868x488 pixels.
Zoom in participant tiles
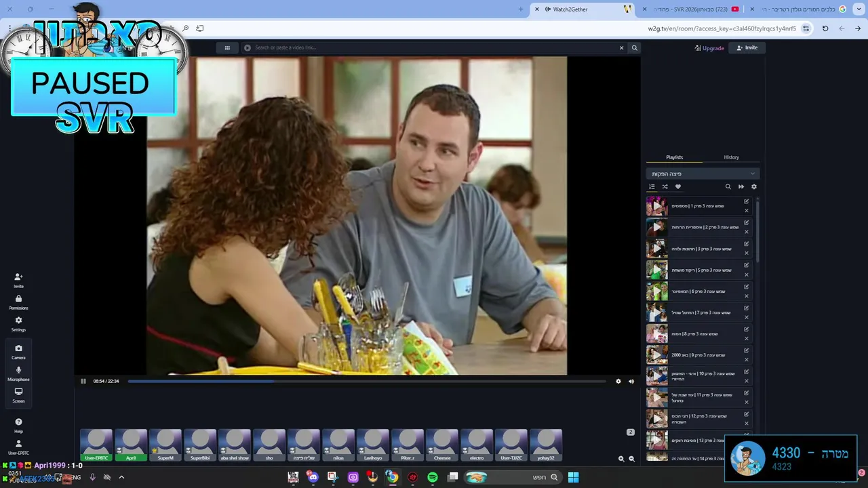click(621, 459)
